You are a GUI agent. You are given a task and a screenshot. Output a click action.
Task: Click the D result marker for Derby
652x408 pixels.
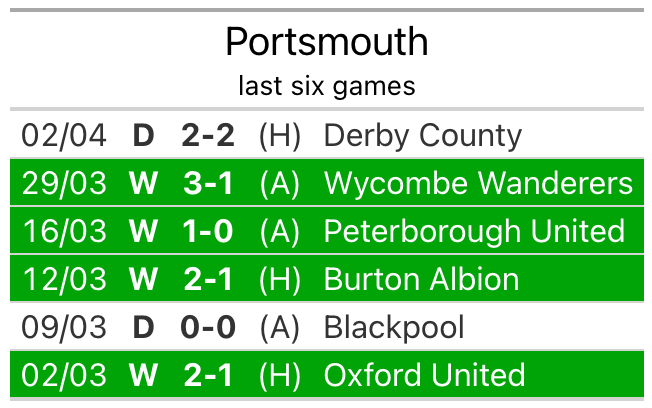pyautogui.click(x=143, y=136)
